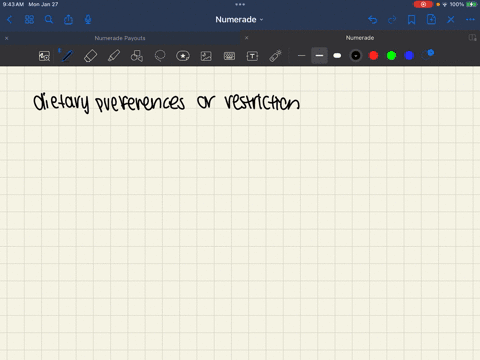Choose the medium stroke width
The image size is (480, 360).
tap(319, 55)
